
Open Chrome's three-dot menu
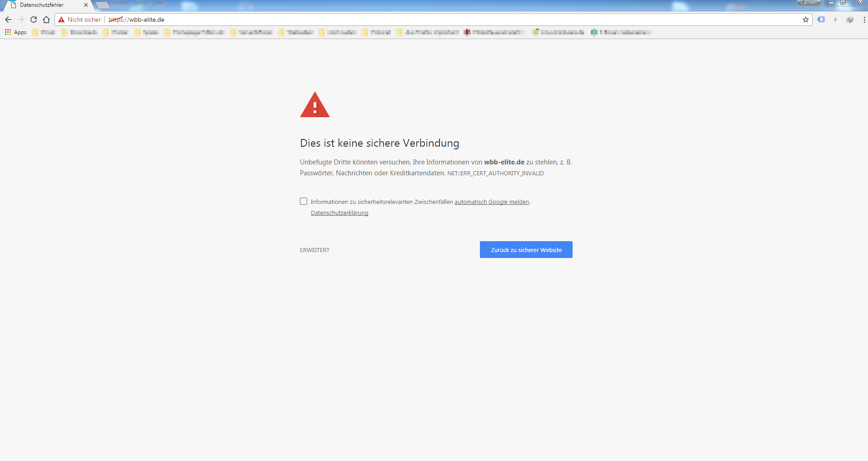click(864, 20)
